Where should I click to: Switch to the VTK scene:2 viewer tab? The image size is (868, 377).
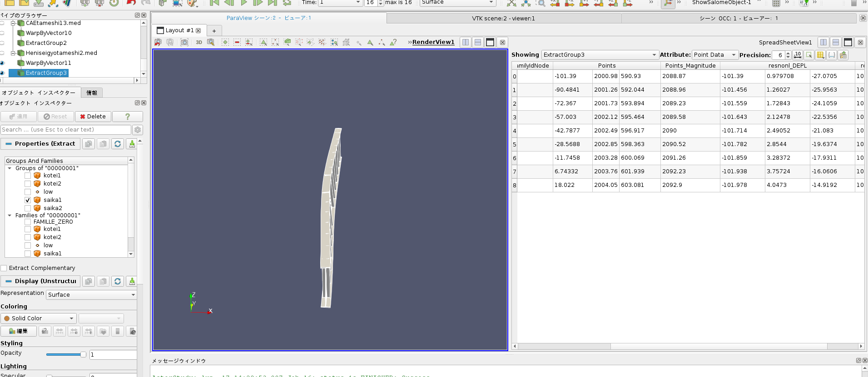(x=503, y=19)
